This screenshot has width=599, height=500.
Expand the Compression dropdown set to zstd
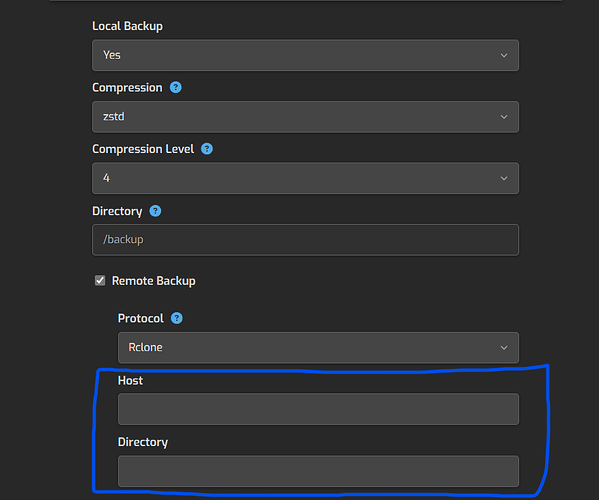pos(305,117)
